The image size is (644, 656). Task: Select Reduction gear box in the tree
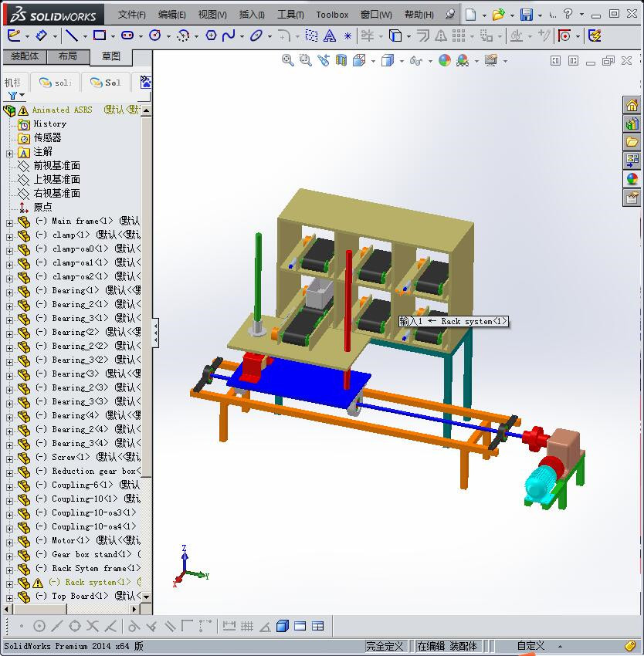[x=95, y=471]
